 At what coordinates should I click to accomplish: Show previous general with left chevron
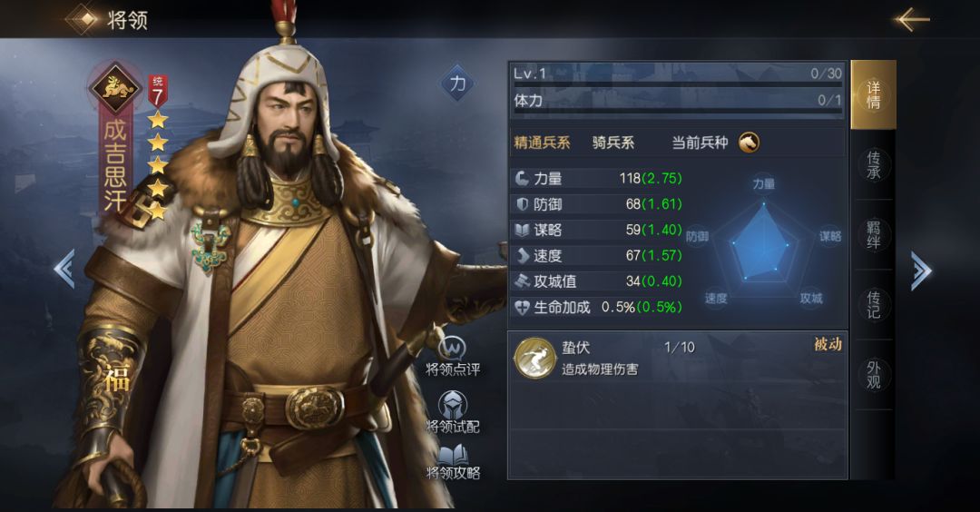tap(65, 269)
